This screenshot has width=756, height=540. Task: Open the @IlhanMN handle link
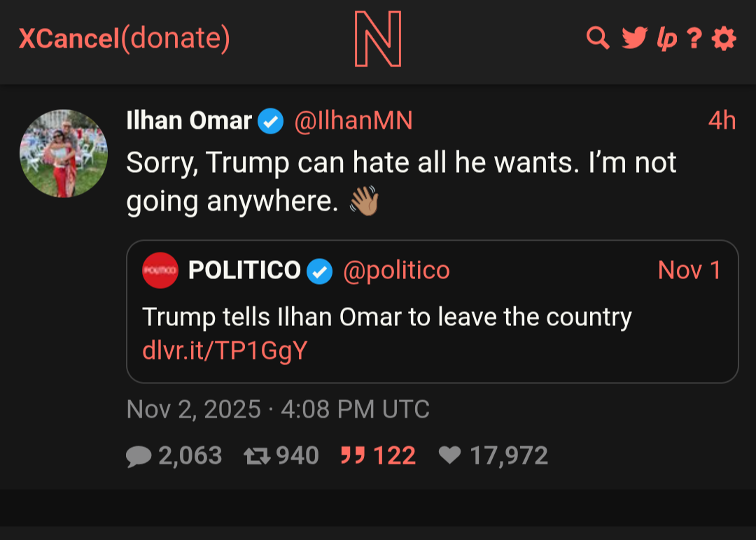(353, 121)
